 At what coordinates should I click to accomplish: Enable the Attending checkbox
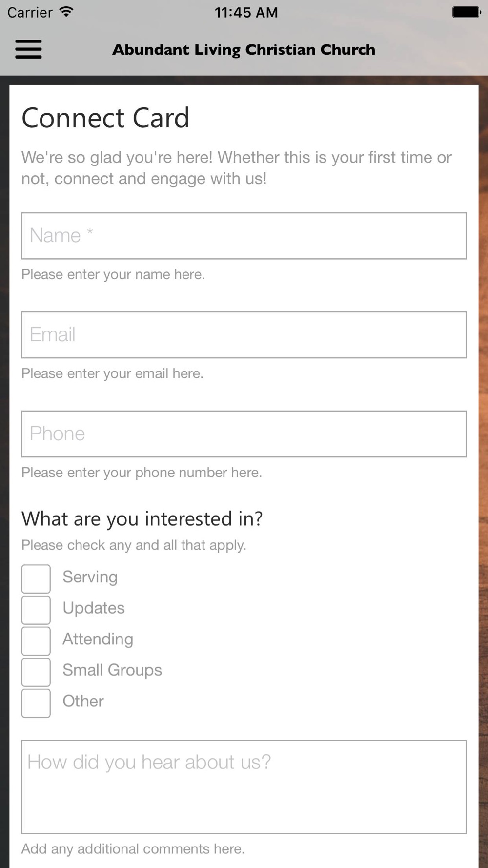click(36, 641)
